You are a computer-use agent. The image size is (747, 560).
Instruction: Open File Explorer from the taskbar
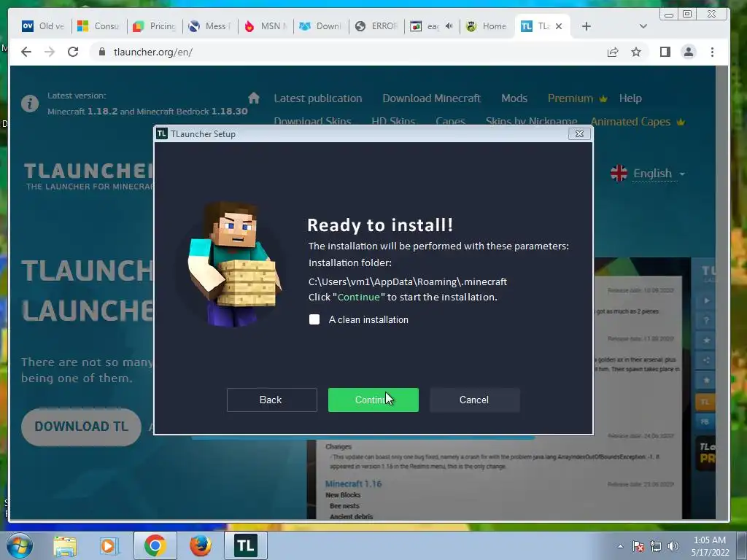click(65, 545)
